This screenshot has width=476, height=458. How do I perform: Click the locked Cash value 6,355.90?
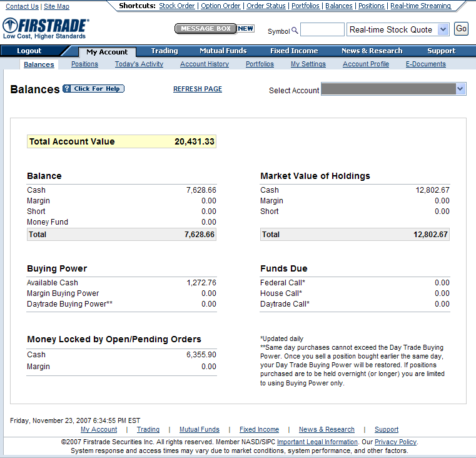pos(201,355)
